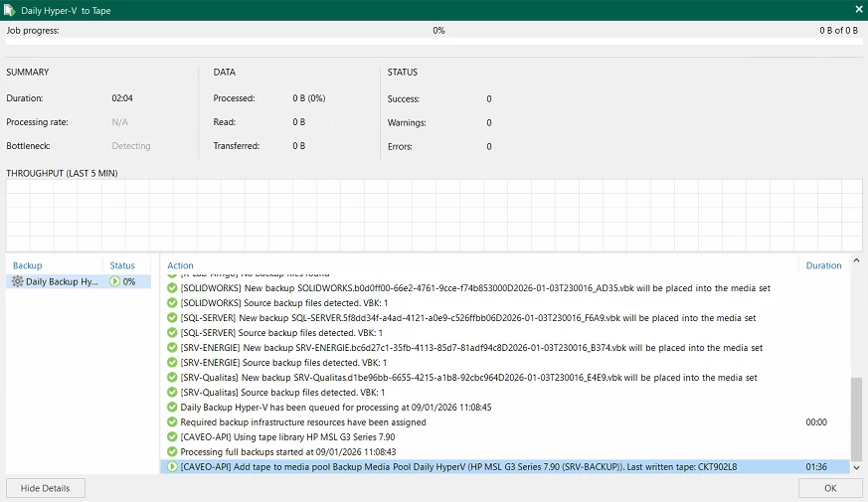
Task: Select the SOLIDWORKS New backup .vbk log entry
Action: [x=505, y=288]
